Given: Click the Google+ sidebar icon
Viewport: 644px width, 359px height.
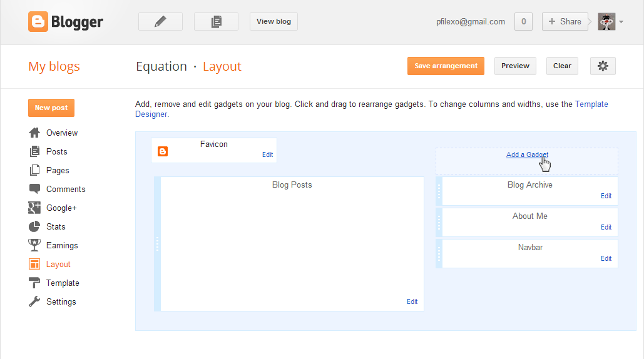Looking at the screenshot, I should point(35,208).
